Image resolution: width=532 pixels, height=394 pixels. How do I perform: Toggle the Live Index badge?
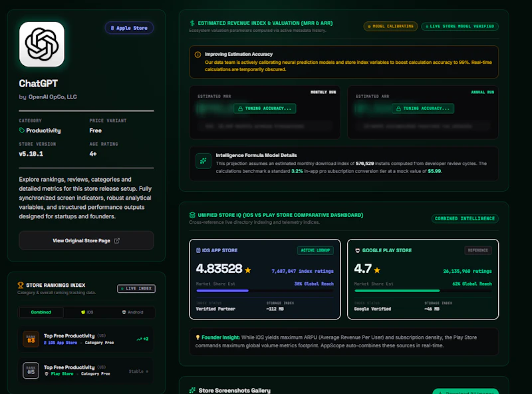pos(136,288)
